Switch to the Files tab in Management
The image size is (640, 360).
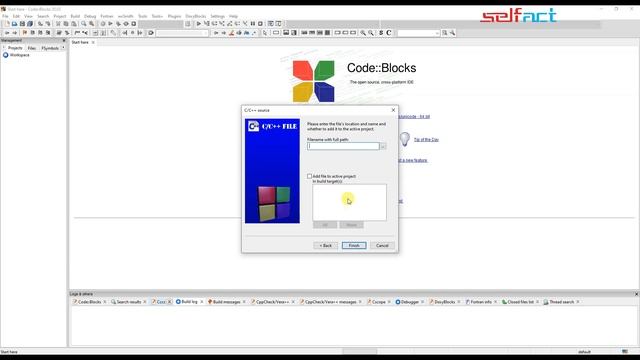tap(32, 48)
